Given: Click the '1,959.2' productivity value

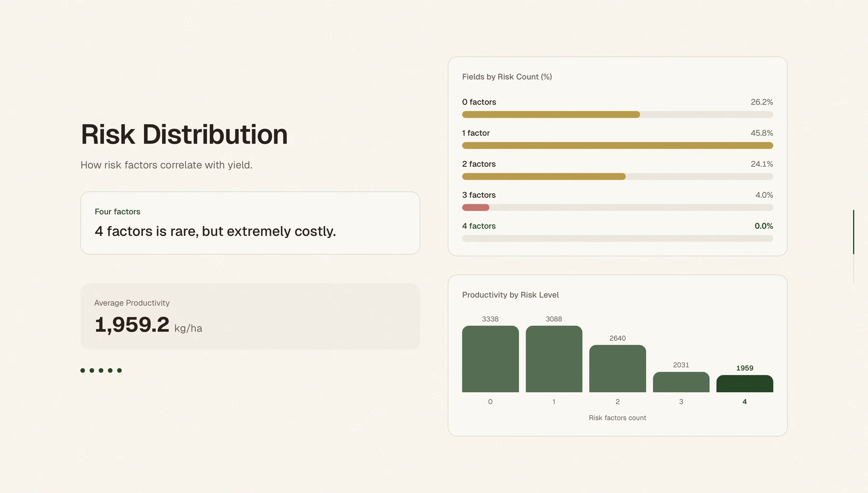Looking at the screenshot, I should tap(132, 325).
